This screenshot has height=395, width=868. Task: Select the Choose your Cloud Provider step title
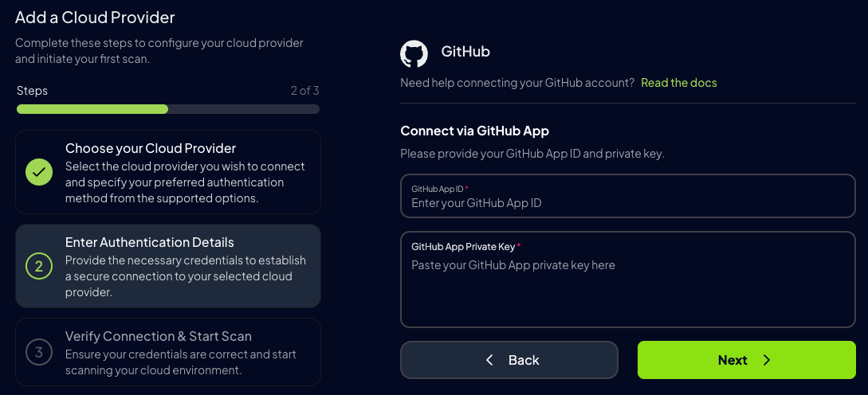point(151,148)
